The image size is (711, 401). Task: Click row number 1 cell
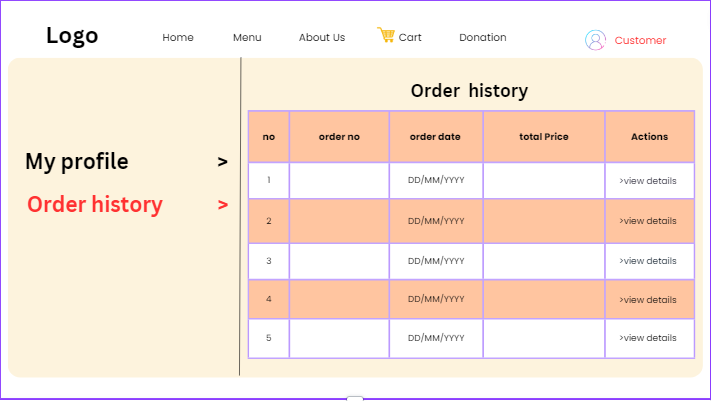pos(269,180)
